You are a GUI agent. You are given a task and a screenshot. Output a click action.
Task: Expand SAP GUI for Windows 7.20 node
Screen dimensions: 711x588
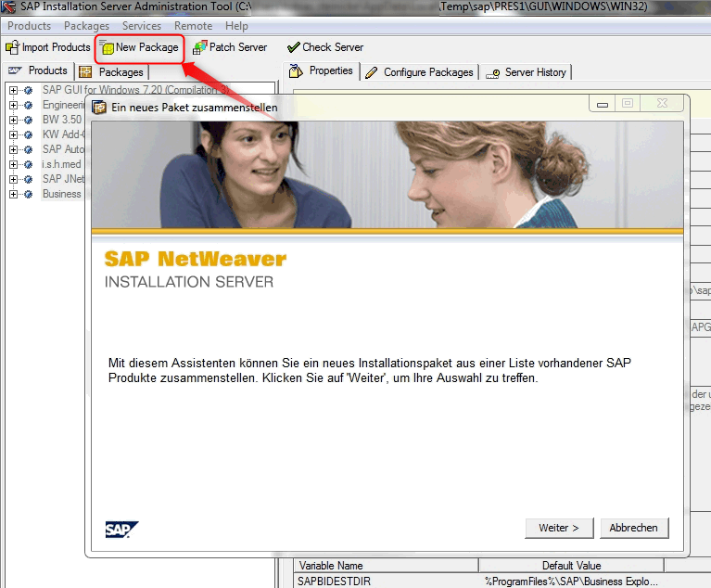13,90
